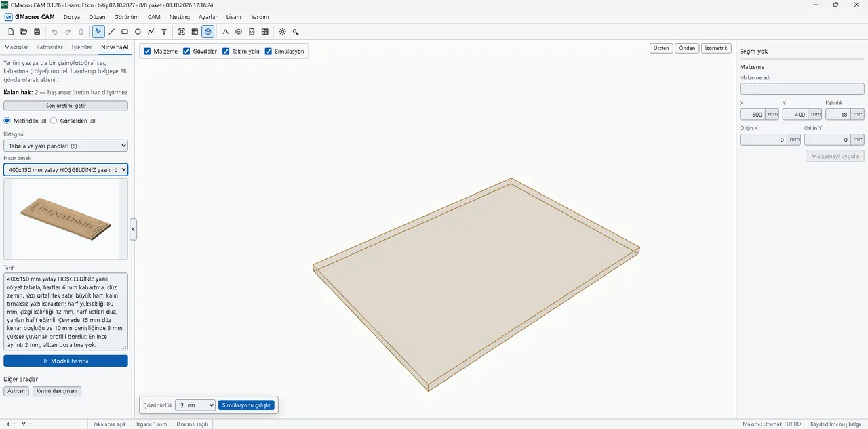Screen dimensions: 868x429
Task: Switch to İzometrik view
Action: point(716,48)
